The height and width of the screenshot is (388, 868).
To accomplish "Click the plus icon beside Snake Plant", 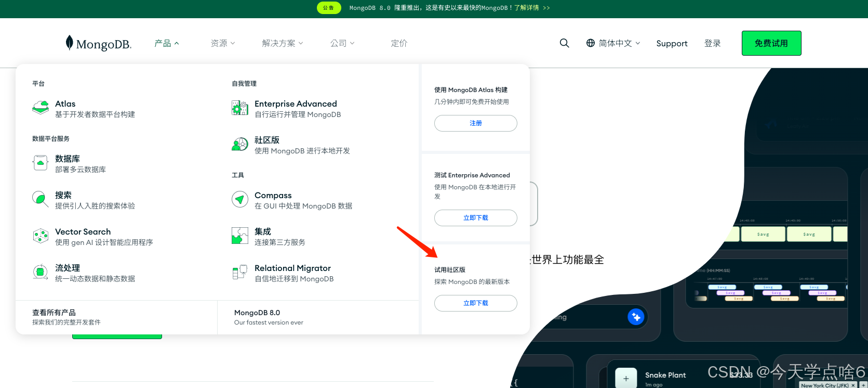I will click(x=626, y=378).
